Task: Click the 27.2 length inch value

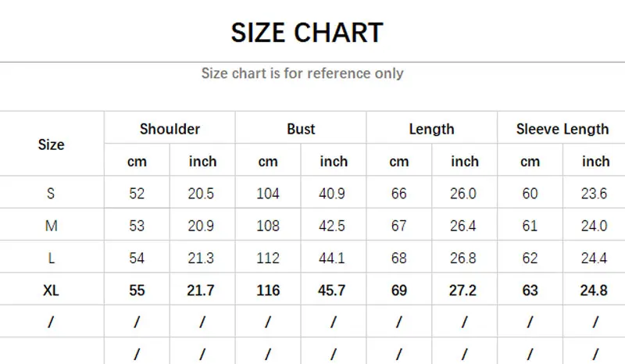Action: 465,291
